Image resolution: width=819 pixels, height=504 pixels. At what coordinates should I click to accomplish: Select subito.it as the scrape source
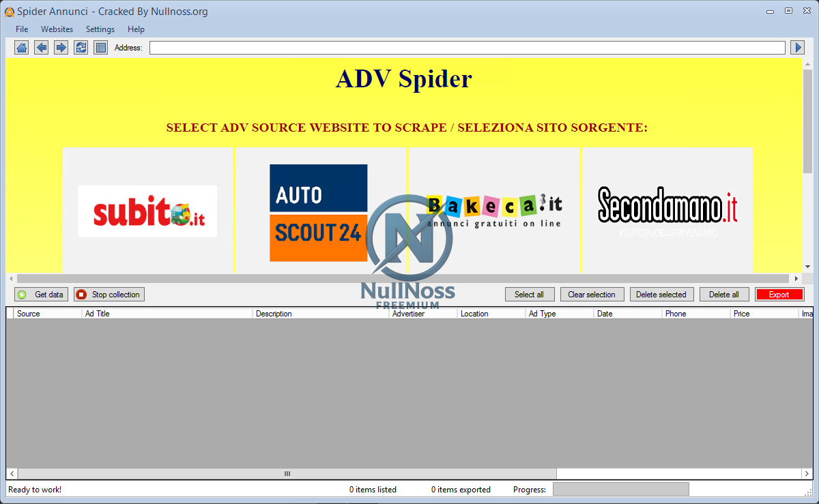(147, 210)
